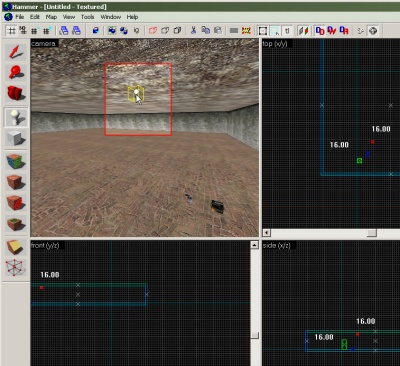Open Toggle Texture Application tool

tap(15, 161)
